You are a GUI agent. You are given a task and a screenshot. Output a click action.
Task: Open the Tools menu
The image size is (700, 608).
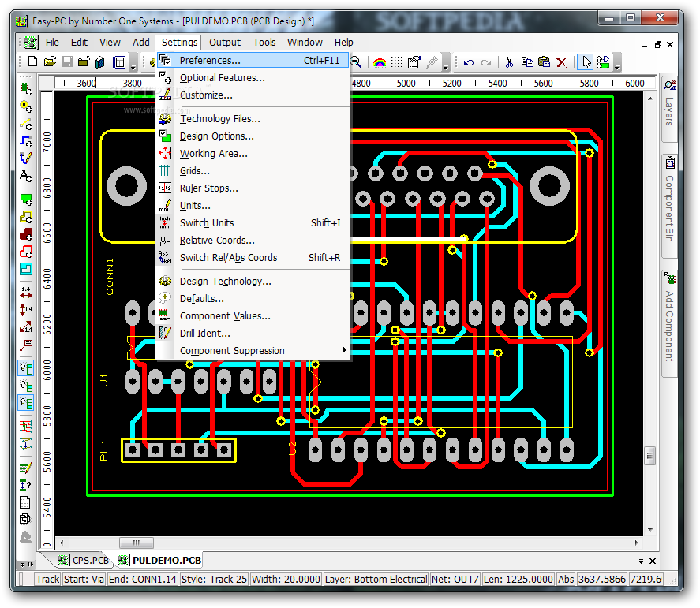coord(264,43)
